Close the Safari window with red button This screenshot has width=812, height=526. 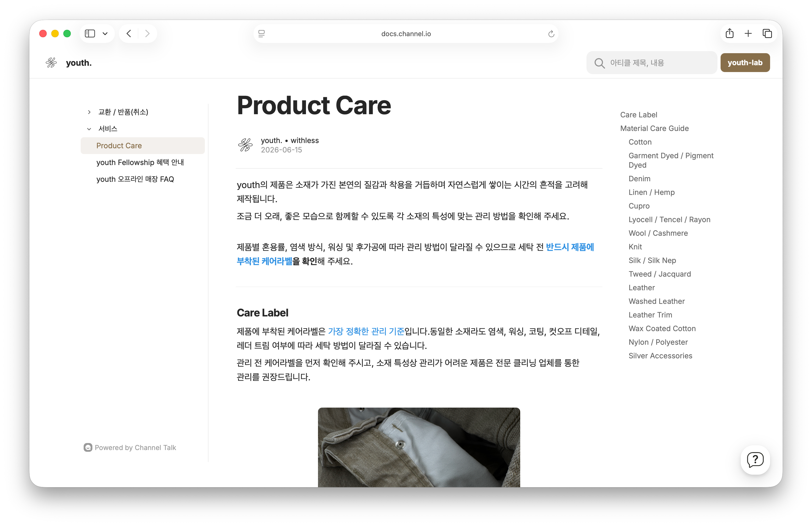[43, 34]
